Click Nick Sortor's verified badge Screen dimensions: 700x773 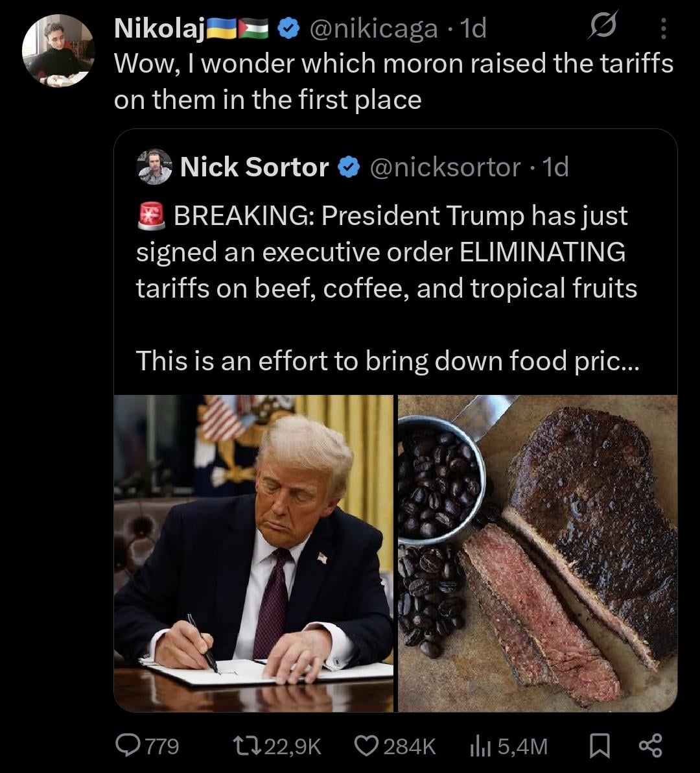click(x=349, y=168)
